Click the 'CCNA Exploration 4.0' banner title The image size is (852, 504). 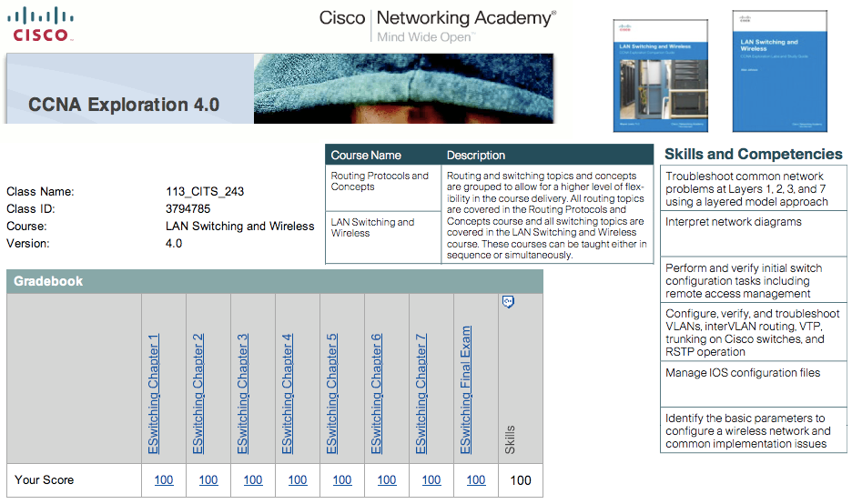pos(124,105)
